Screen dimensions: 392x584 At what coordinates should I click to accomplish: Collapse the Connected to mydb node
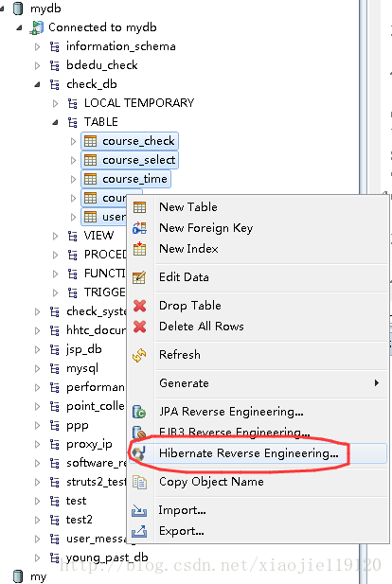[19, 28]
